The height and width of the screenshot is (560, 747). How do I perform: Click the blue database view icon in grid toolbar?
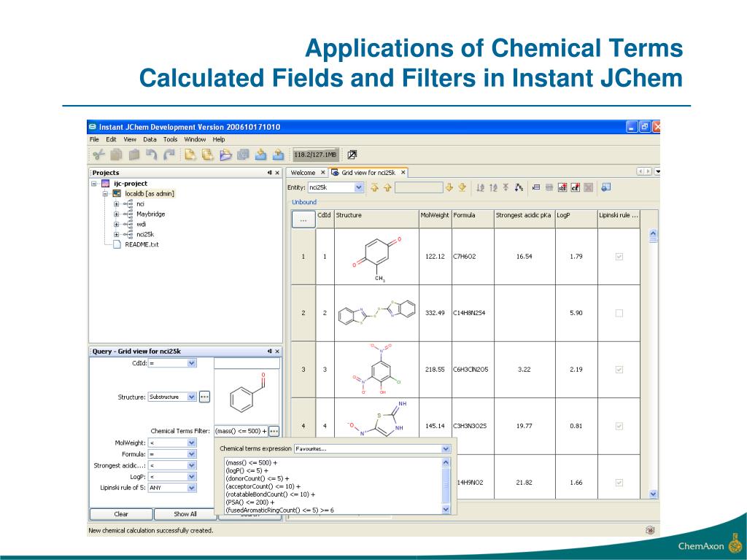pyautogui.click(x=606, y=187)
